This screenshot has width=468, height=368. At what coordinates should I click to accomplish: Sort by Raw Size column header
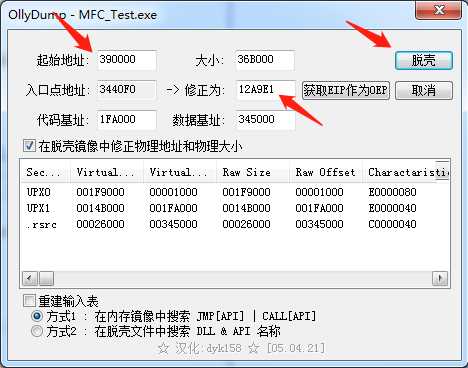point(253,172)
